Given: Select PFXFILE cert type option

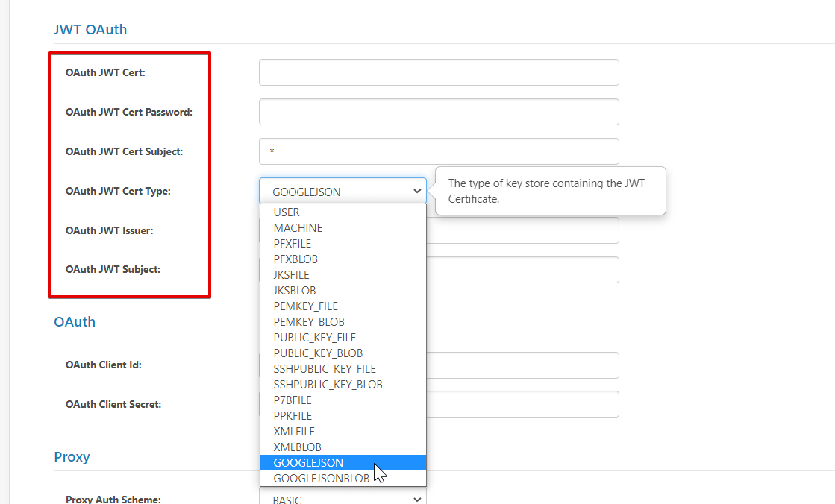Looking at the screenshot, I should tap(293, 244).
